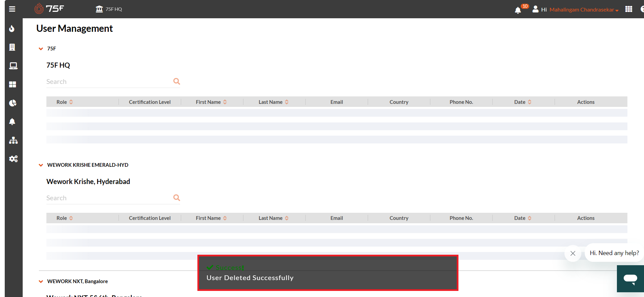Click the Certification Level header in Wework Krishe table
The width and height of the screenshot is (644, 297).
point(150,218)
